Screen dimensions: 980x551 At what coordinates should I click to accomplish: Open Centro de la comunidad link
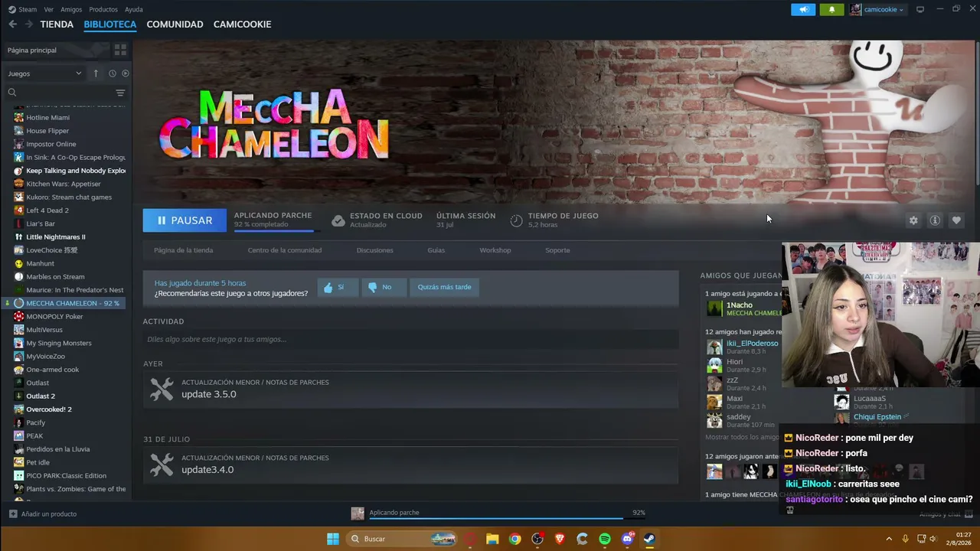285,250
